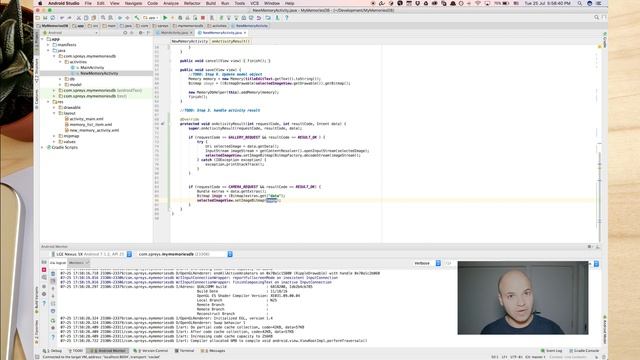This screenshot has width=640, height=360.
Task: Terminate application red button in Android Monitor
Action: (x=44, y=270)
